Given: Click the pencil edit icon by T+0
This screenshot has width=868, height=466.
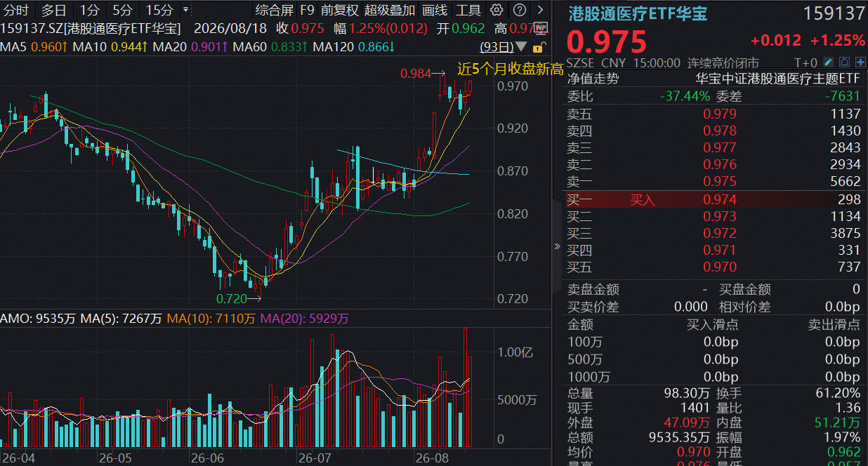Looking at the screenshot, I should pos(829,62).
